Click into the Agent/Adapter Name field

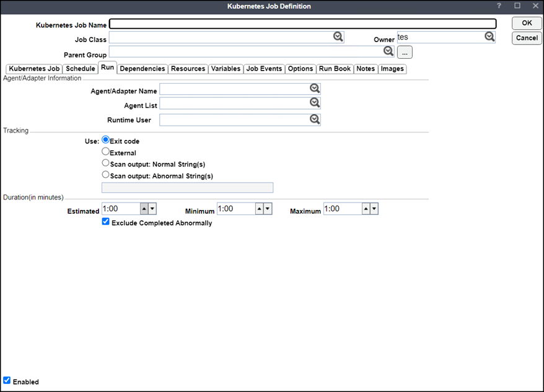click(x=240, y=89)
